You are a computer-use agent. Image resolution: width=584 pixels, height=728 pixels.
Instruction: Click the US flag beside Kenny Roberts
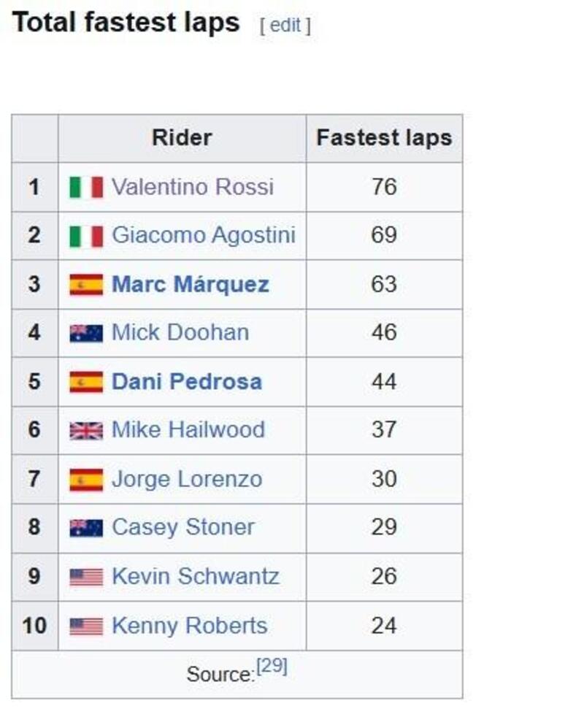pyautogui.click(x=86, y=627)
